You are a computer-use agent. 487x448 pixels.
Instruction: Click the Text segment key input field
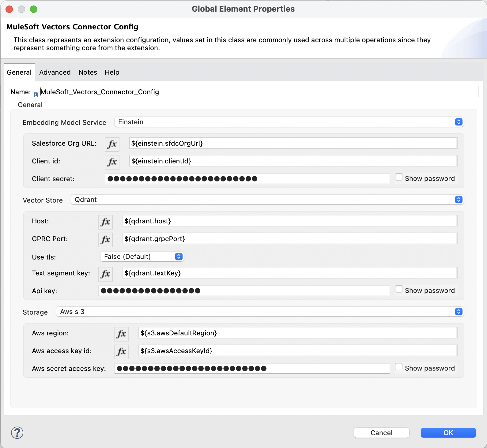[290, 273]
